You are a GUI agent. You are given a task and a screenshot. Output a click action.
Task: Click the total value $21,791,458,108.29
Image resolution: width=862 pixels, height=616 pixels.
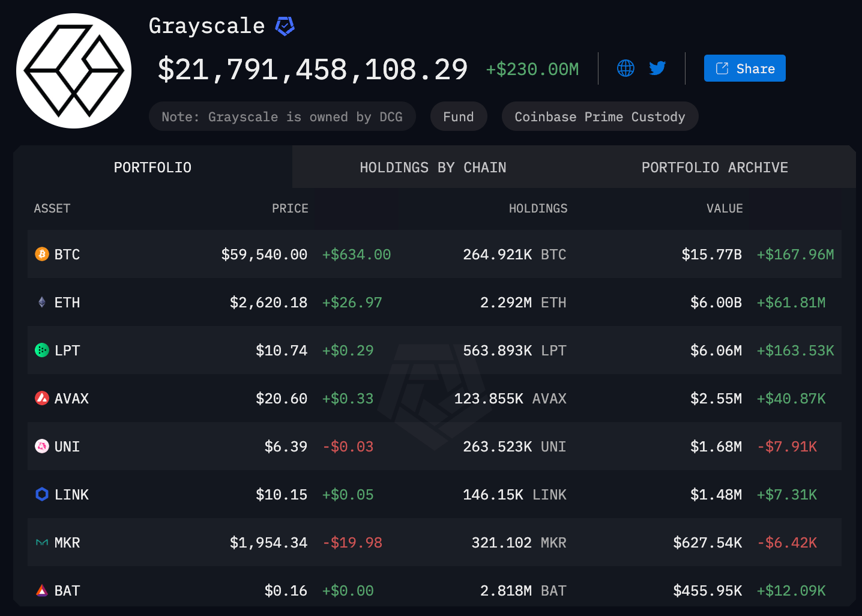pos(313,70)
